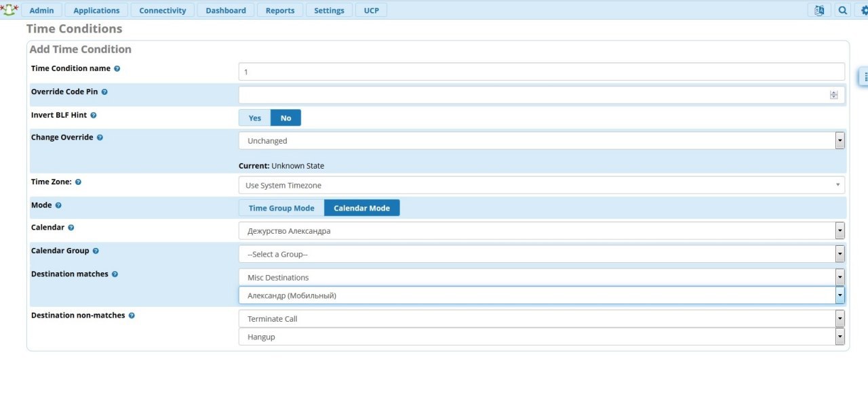The height and width of the screenshot is (399, 868).
Task: Show help for Change Override
Action: [x=100, y=138]
